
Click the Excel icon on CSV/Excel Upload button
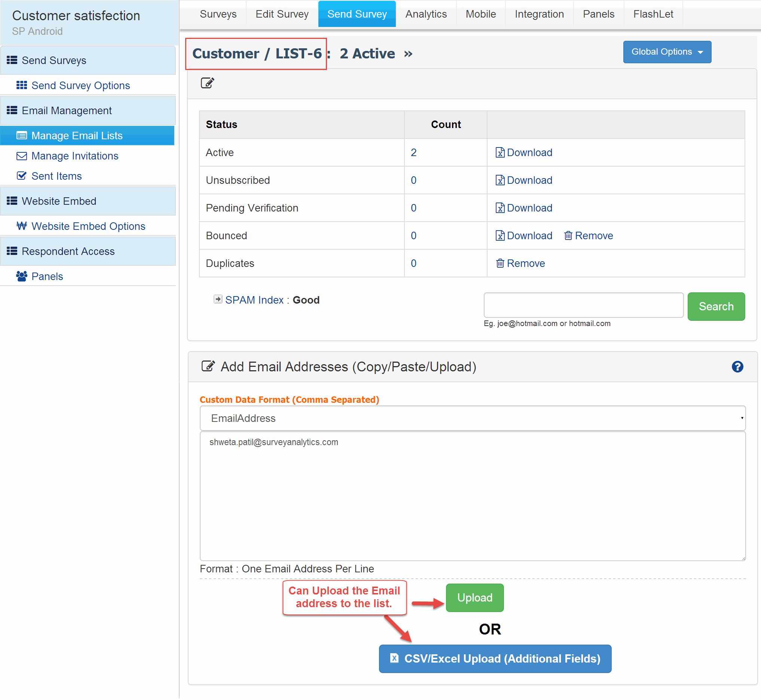[x=394, y=658]
